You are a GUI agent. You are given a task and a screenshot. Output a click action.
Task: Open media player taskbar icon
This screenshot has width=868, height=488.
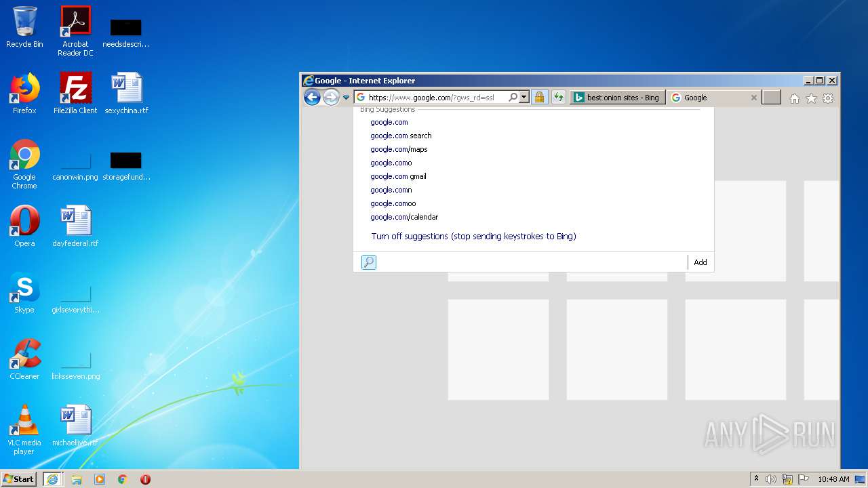pos(100,479)
